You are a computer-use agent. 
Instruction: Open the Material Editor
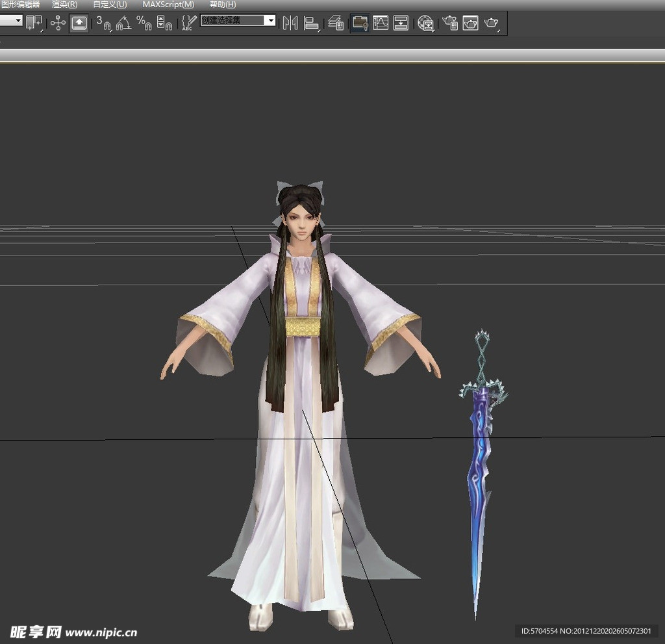[425, 23]
